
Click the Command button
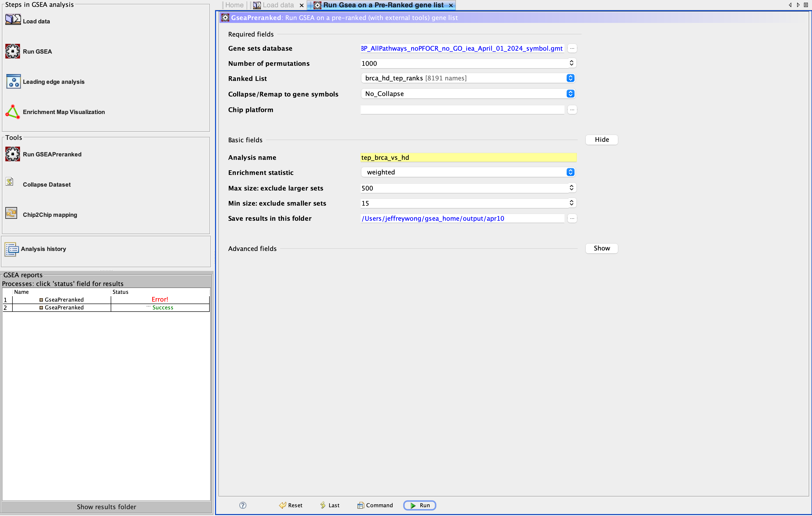coord(375,505)
